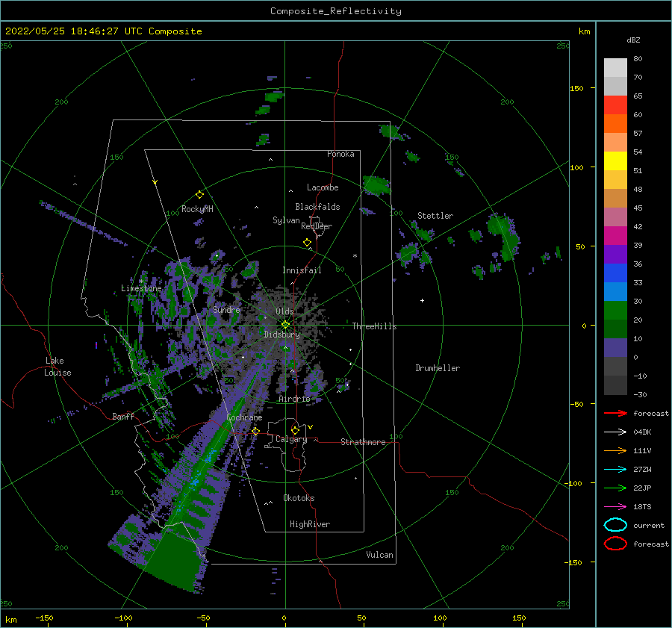
Task: Select the magenta 42-39 dBZ swatch
Action: [615, 236]
